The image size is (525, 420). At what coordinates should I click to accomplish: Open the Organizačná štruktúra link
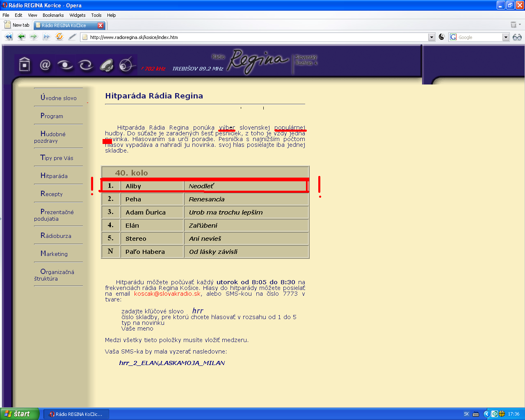[x=54, y=275]
